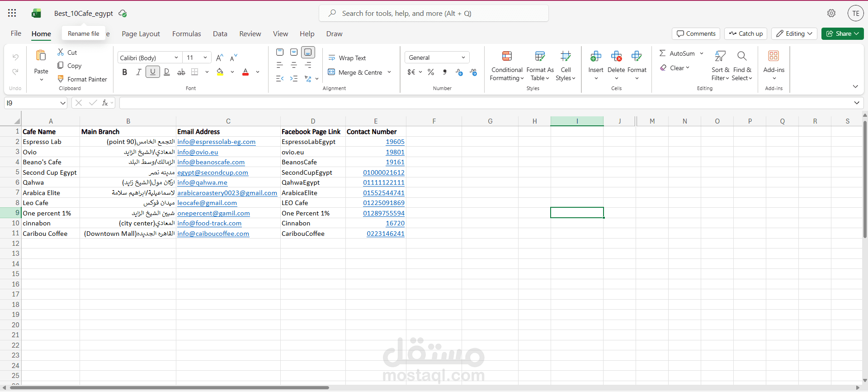Toggle top vertical alignment

click(x=280, y=52)
